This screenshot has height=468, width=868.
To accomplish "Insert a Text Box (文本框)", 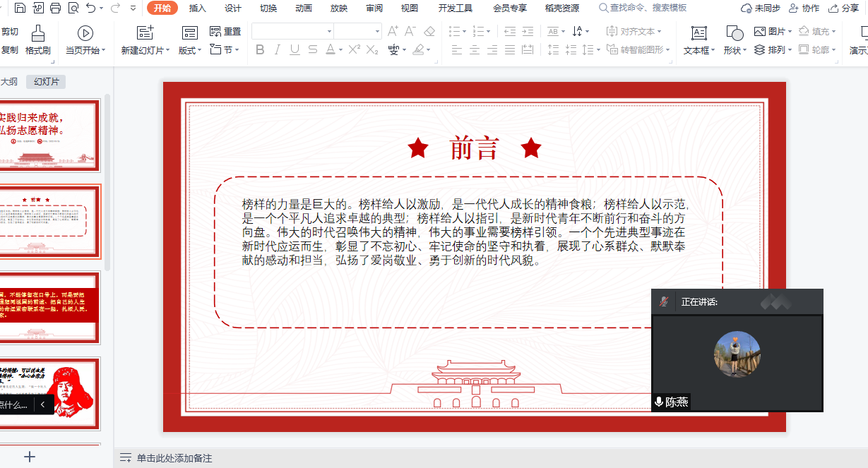I will click(699, 41).
